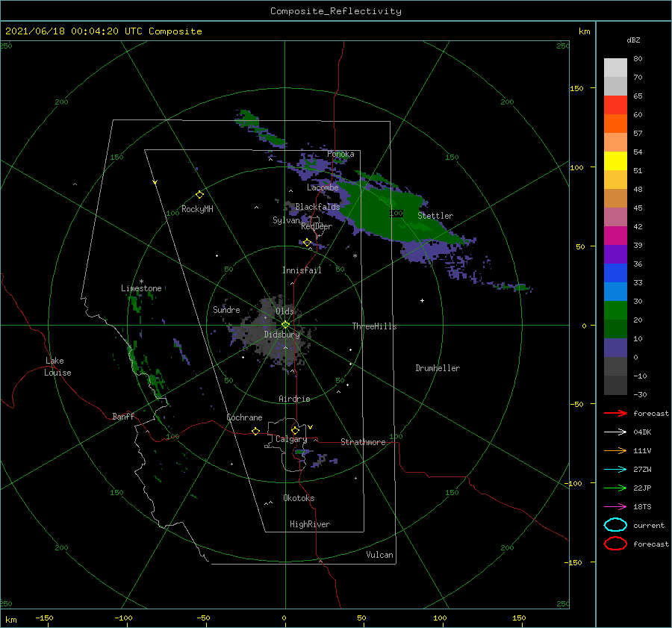The height and width of the screenshot is (628, 672).
Task: Click the Lake Louise label
Action: pos(57,367)
